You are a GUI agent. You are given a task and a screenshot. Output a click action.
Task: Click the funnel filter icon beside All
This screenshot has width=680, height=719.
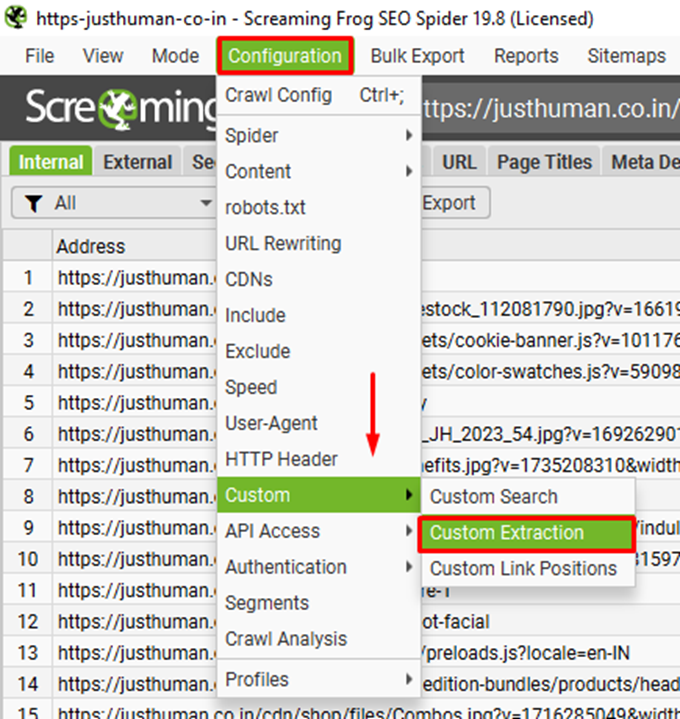(x=33, y=203)
